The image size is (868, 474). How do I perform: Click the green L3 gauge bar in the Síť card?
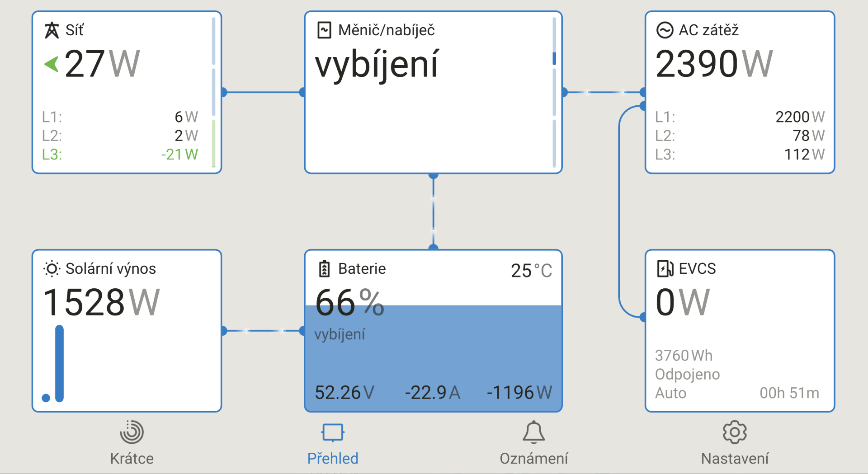pos(213,143)
